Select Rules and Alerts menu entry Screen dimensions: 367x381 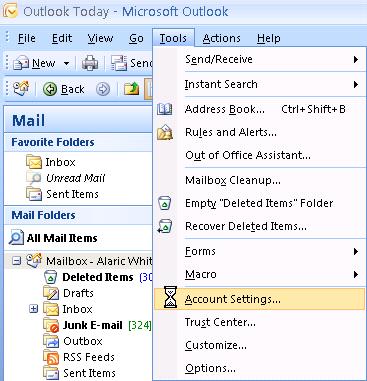258,132
